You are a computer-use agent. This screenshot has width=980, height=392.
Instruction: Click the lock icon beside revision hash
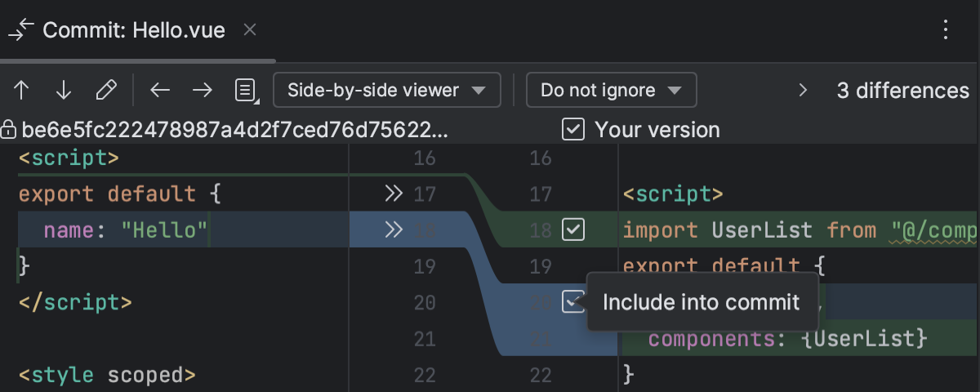tap(9, 130)
